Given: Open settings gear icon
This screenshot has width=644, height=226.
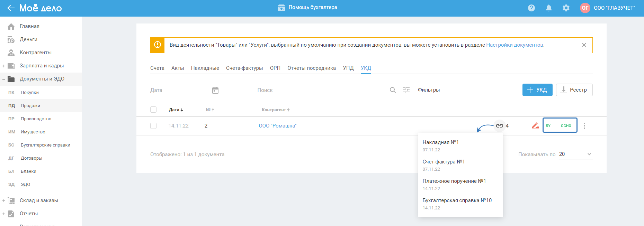Looking at the screenshot, I should (x=566, y=8).
